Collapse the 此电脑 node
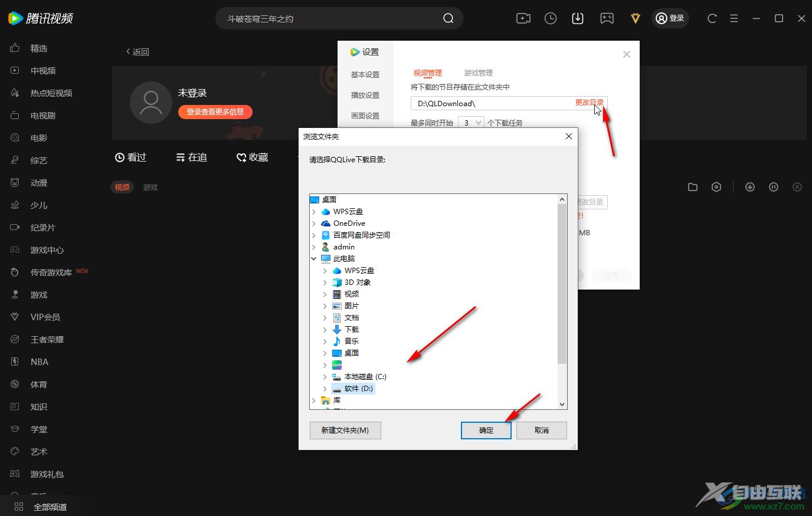This screenshot has height=516, width=812. pos(314,259)
